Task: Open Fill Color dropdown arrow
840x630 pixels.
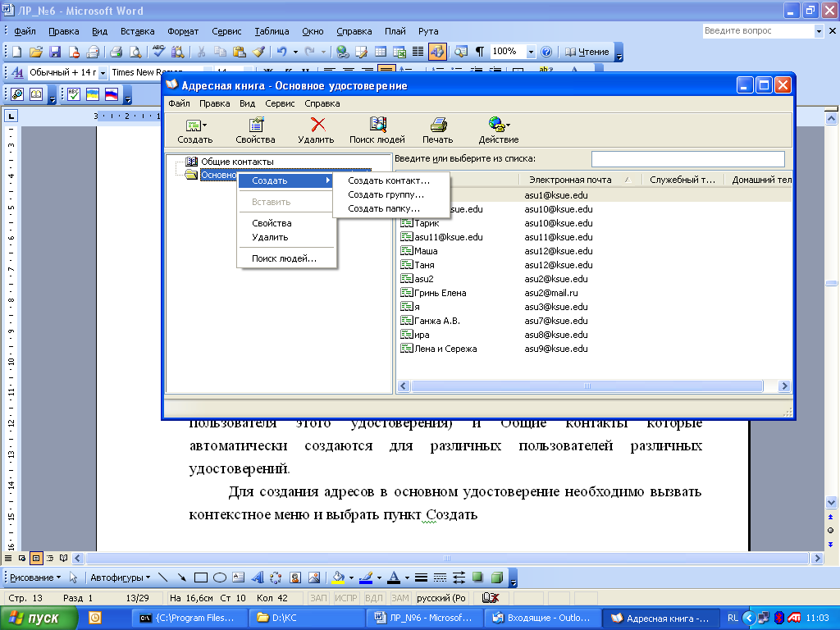Action: 351,577
